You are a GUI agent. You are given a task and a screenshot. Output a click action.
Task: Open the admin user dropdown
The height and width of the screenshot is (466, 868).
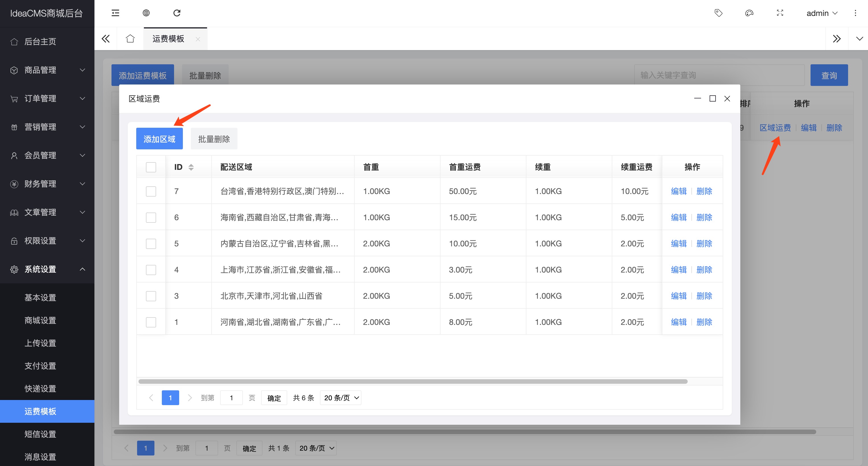click(821, 13)
